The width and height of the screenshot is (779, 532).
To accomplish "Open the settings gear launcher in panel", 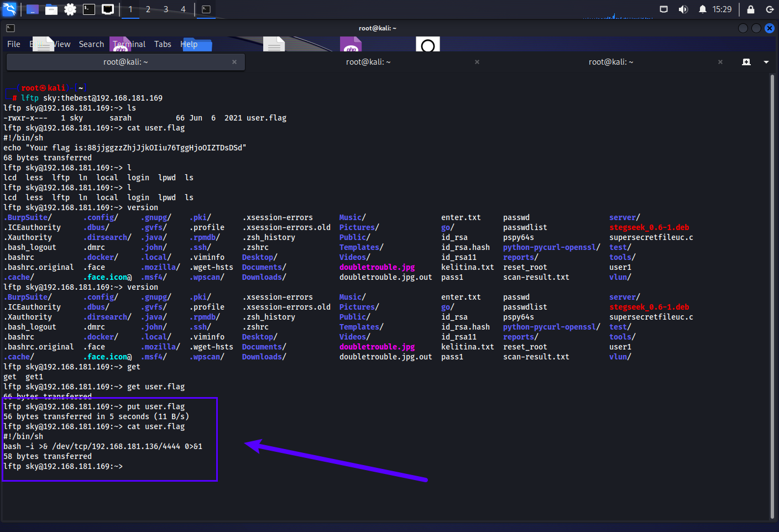I will point(70,9).
